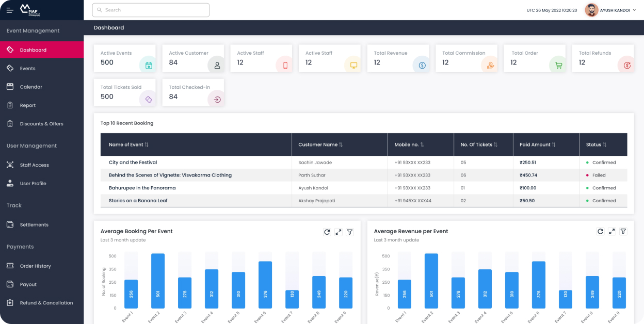Click the Search input field
The width and height of the screenshot is (644, 324).
point(151,10)
